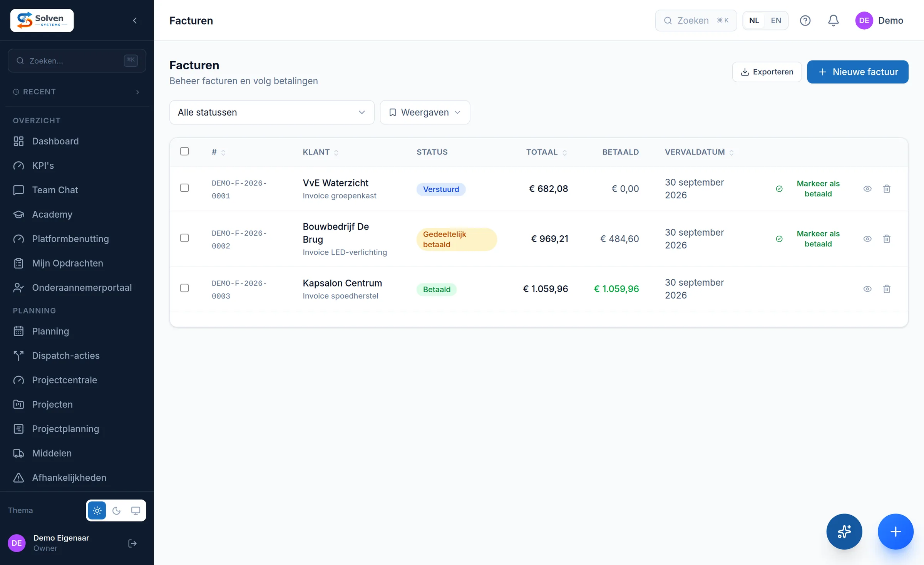Select all invoices with header checkbox

click(184, 151)
